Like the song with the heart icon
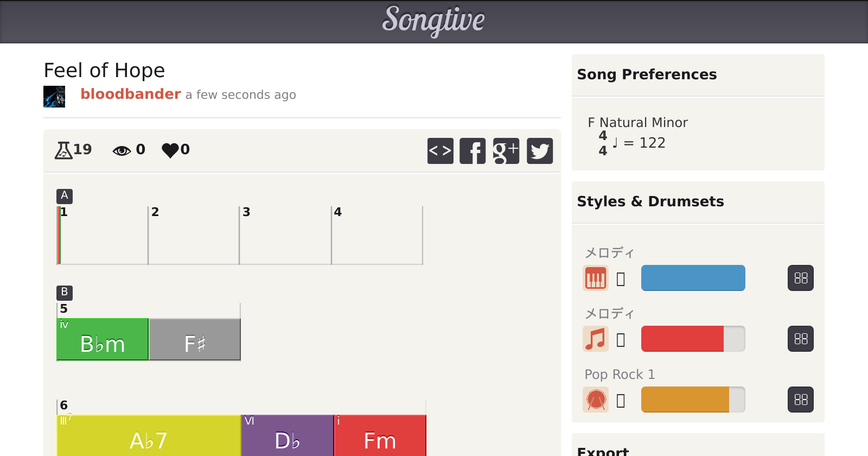The height and width of the screenshot is (456, 868). pyautogui.click(x=170, y=150)
